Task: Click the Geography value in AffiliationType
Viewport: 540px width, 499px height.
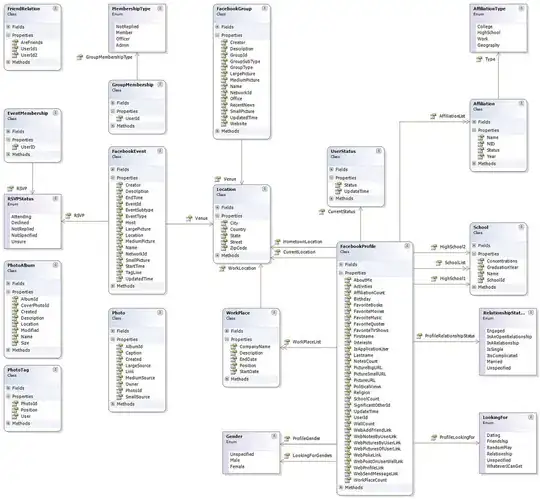Action: [x=488, y=45]
